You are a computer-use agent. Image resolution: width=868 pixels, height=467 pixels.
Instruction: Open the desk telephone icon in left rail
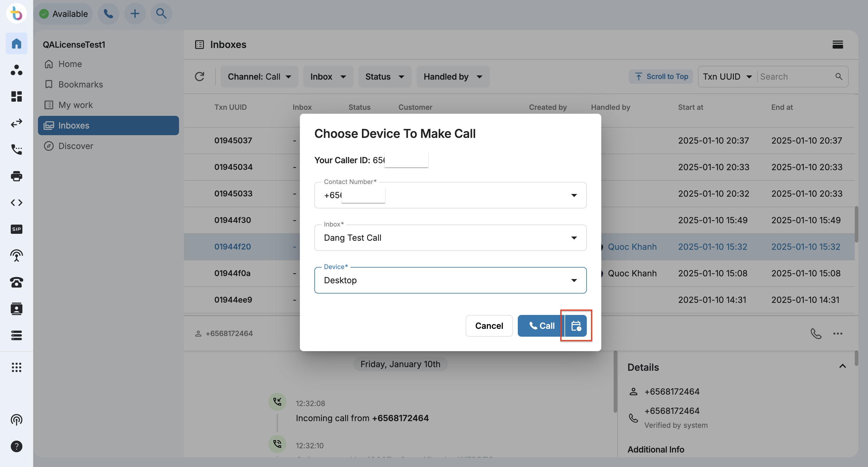pyautogui.click(x=17, y=282)
